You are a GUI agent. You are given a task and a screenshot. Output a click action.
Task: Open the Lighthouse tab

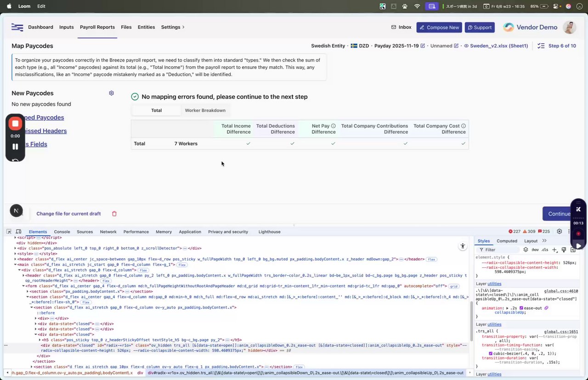(x=270, y=232)
